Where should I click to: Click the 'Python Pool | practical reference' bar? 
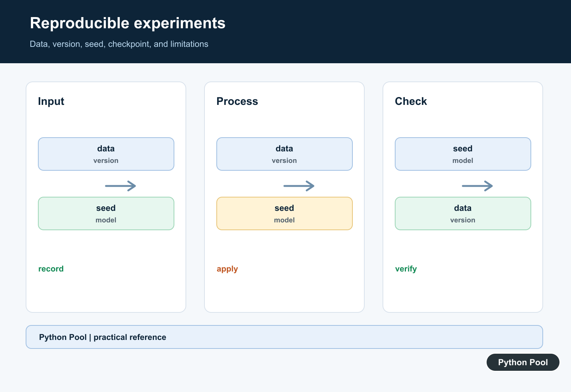point(284,337)
